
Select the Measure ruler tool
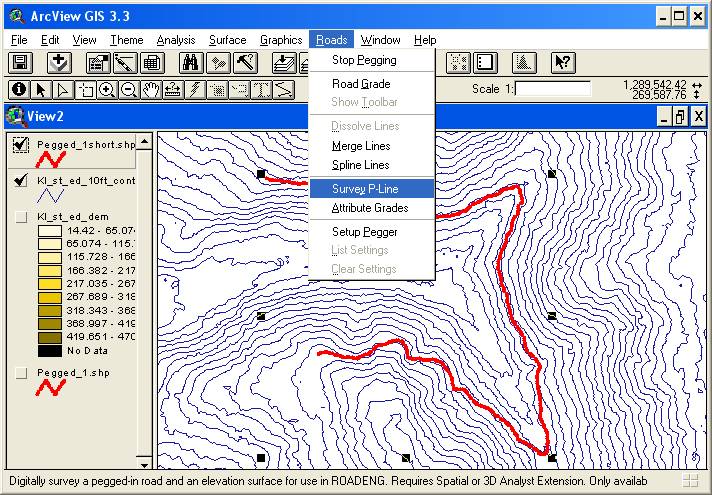(173, 89)
